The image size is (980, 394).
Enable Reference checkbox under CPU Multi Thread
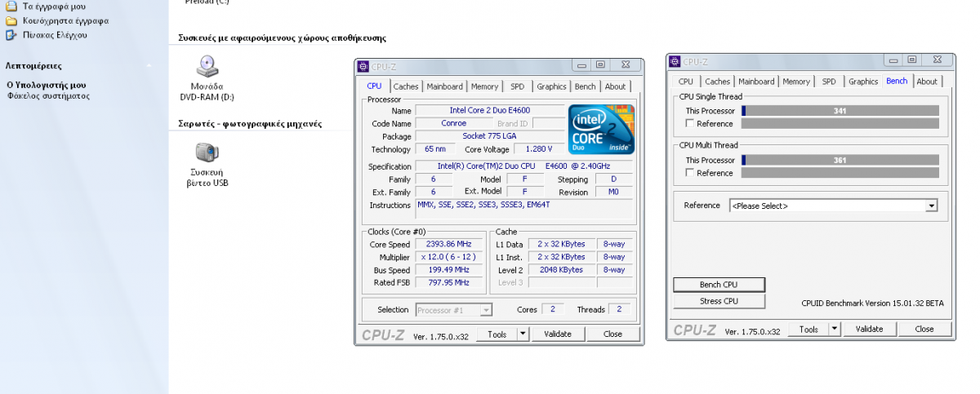coord(690,173)
